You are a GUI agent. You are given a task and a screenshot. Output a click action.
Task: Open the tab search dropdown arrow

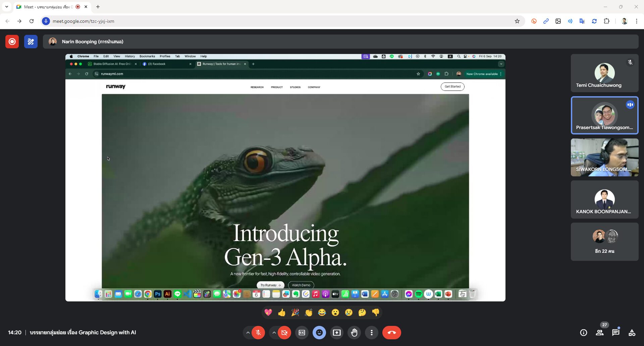click(x=7, y=7)
